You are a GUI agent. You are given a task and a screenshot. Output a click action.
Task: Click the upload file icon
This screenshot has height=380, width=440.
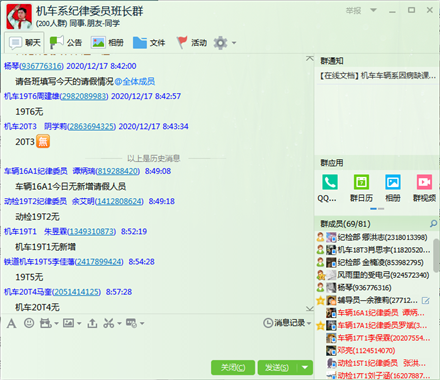tap(92, 323)
